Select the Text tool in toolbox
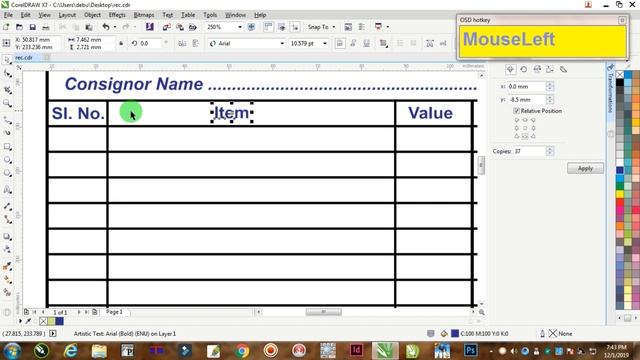This screenshot has width=640, height=360. pos(7,190)
